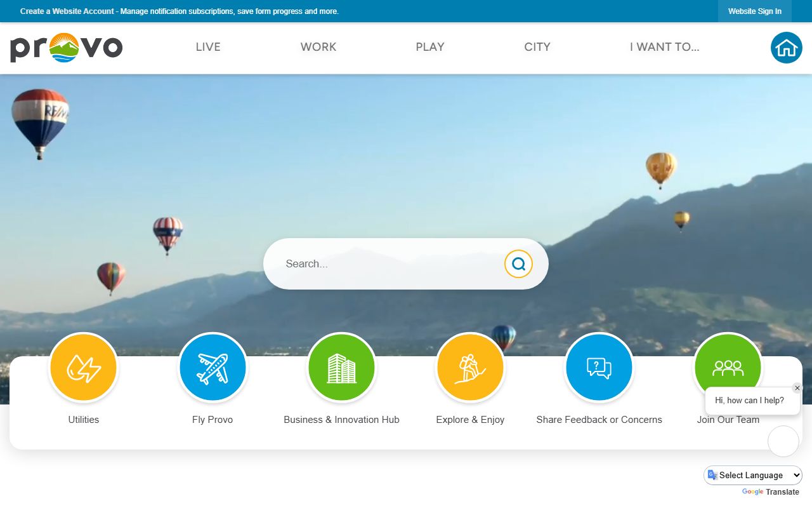Open the PLAY navigation menu
The image size is (812, 508).
[430, 47]
